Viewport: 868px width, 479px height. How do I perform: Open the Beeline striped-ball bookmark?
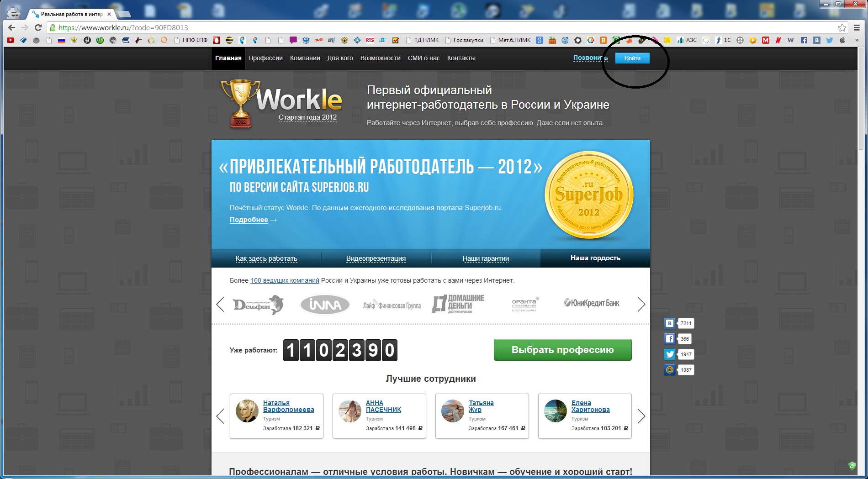229,40
